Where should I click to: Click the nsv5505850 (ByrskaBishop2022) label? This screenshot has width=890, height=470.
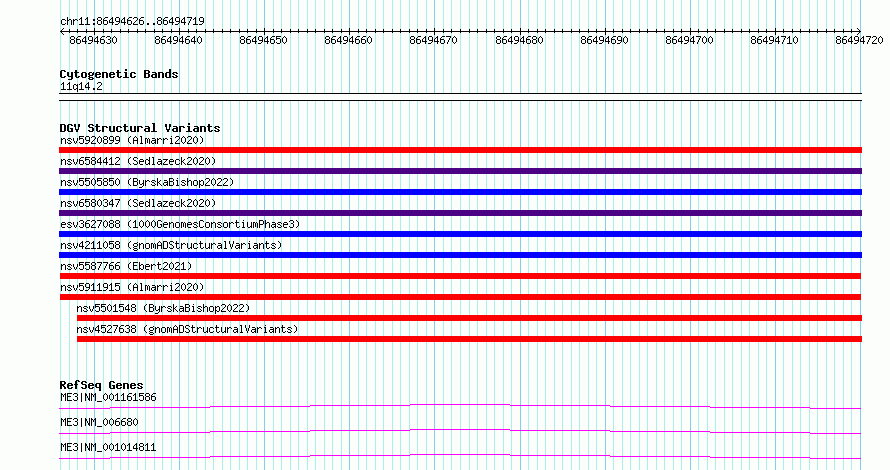click(x=147, y=182)
